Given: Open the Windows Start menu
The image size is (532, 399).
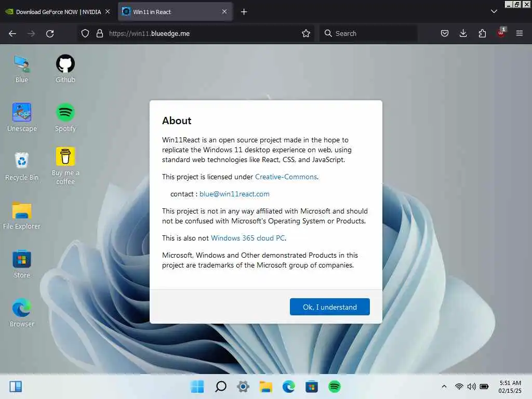Looking at the screenshot, I should pyautogui.click(x=197, y=387).
